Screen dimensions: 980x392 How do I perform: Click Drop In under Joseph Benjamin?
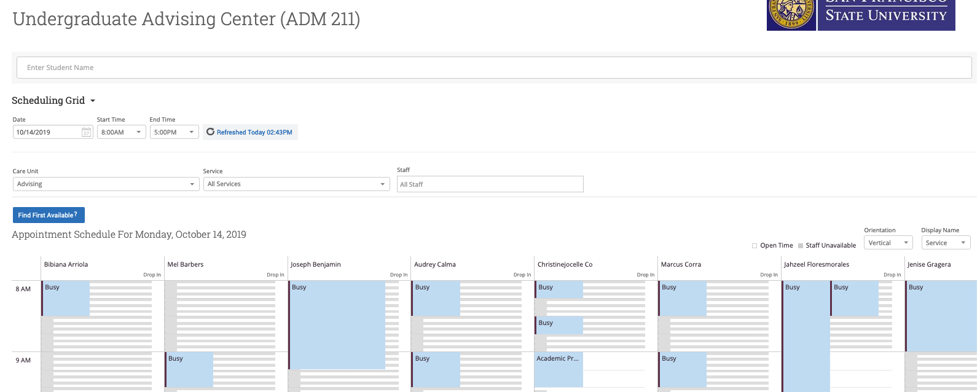[399, 275]
